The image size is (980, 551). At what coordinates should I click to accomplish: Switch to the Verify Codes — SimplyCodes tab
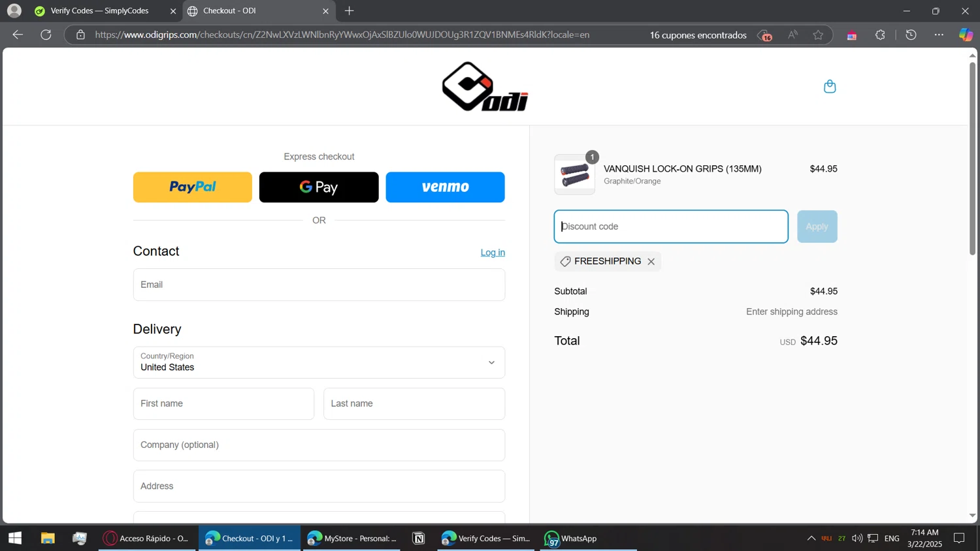pyautogui.click(x=99, y=10)
